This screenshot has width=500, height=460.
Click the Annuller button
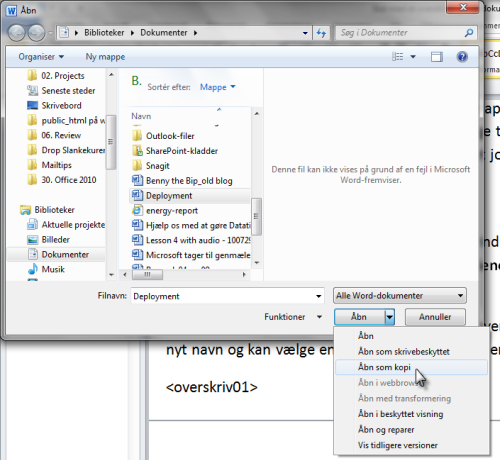(435, 317)
